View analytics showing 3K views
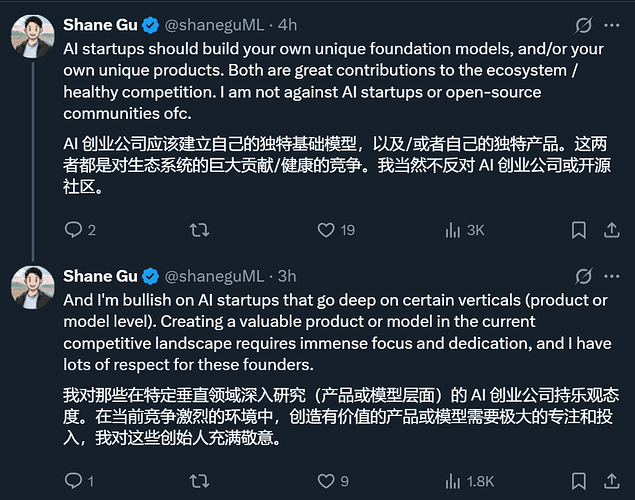 [464, 230]
